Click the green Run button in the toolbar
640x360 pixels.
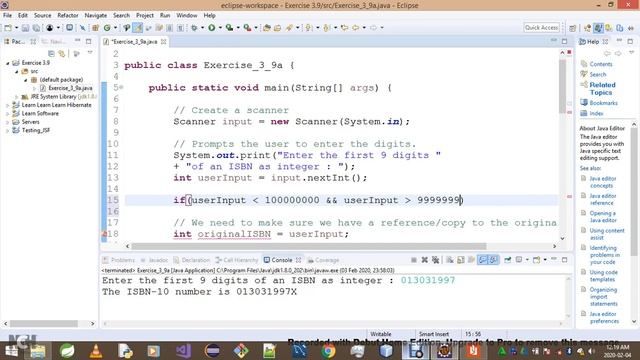click(211, 27)
